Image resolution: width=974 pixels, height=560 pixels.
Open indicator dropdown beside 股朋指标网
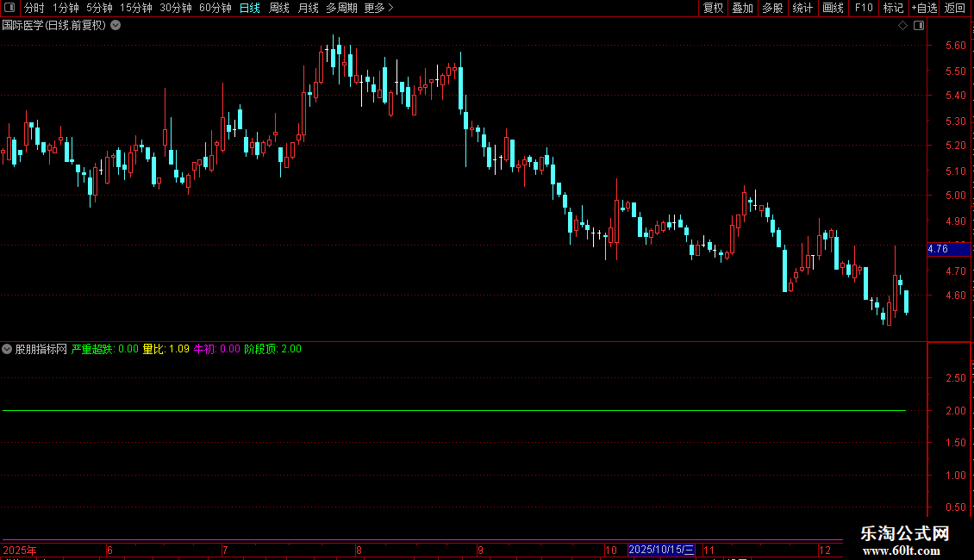[7, 349]
